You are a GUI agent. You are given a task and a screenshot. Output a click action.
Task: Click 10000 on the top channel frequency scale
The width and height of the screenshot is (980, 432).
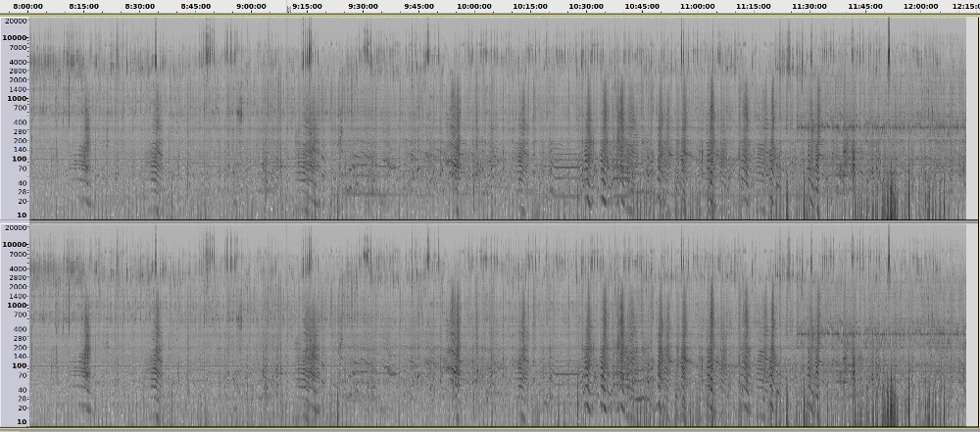pos(17,37)
